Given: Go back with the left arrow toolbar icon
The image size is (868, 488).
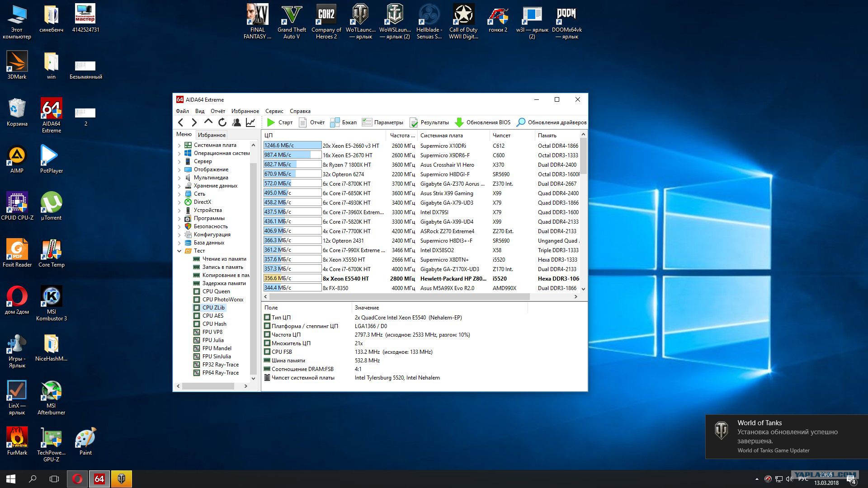Looking at the screenshot, I should point(181,122).
